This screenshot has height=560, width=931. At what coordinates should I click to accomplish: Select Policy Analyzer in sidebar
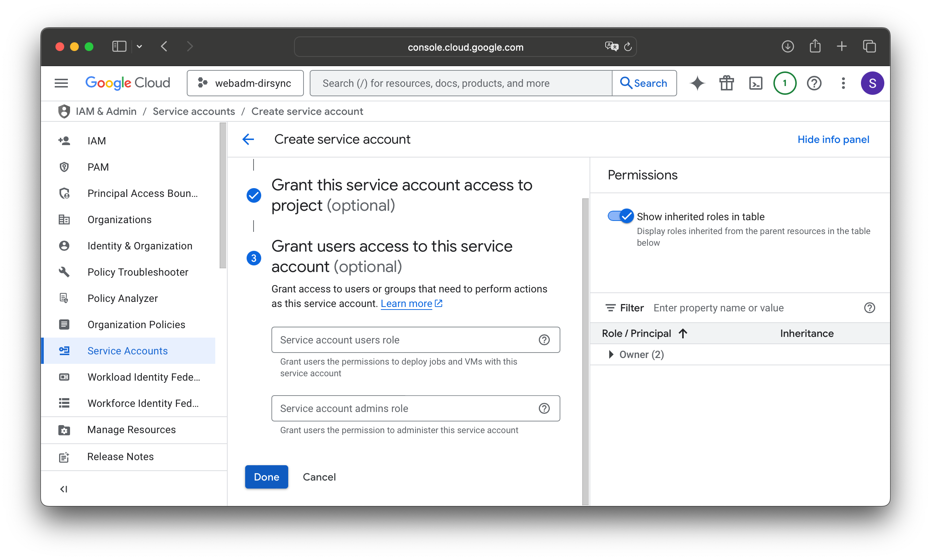(x=122, y=298)
